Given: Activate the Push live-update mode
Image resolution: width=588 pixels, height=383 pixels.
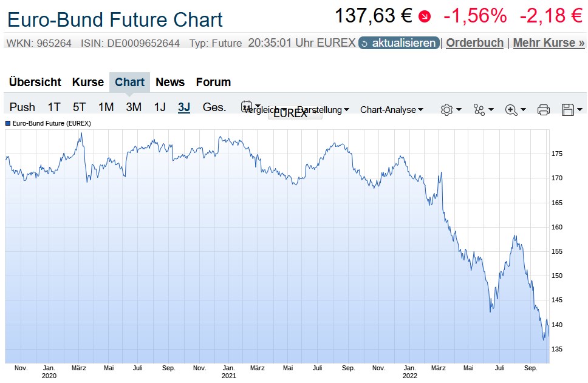Looking at the screenshot, I should point(22,107).
